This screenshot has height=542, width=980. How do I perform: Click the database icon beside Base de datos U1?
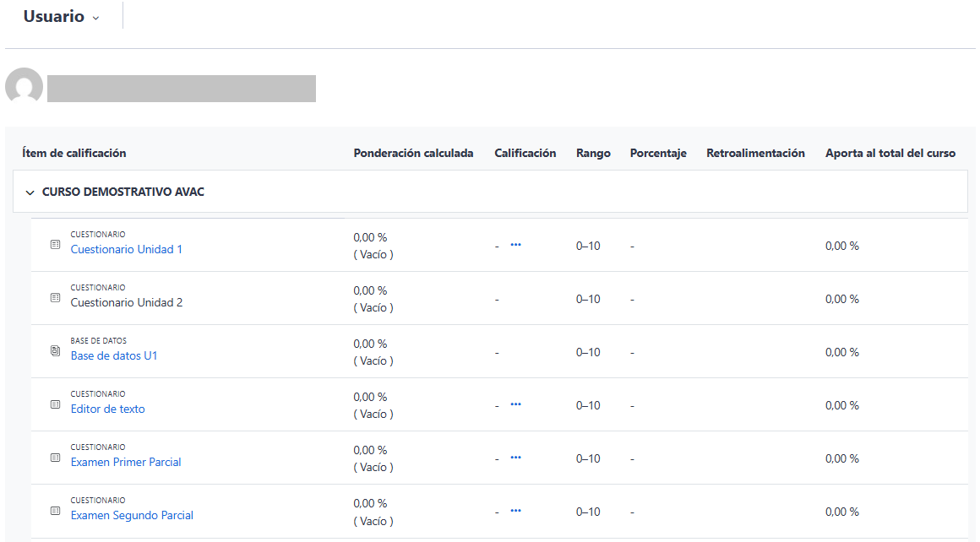coord(56,351)
